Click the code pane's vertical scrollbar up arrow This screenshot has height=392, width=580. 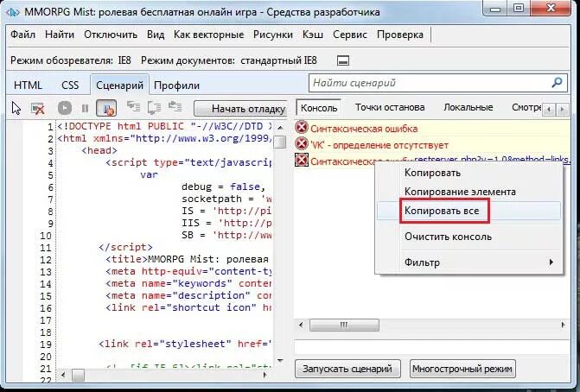pyautogui.click(x=280, y=128)
